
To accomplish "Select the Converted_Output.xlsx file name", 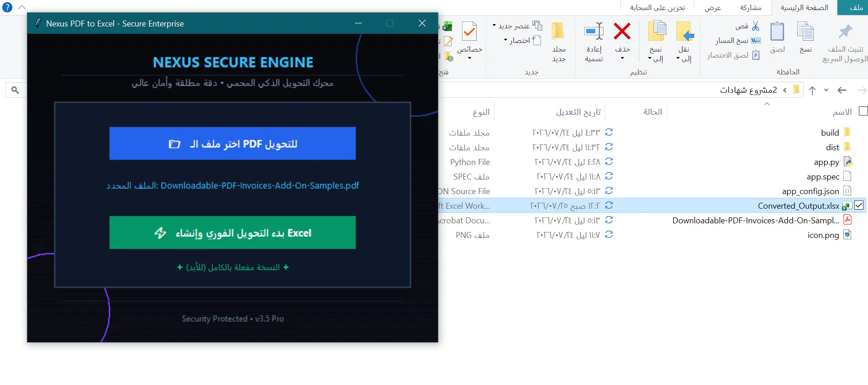I will click(x=798, y=206).
